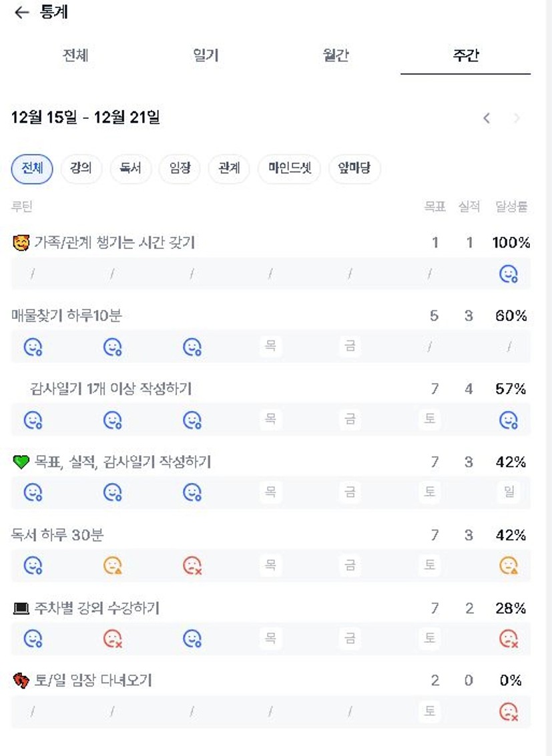
Task: Click red sad face in 주차별 강의 수강하기 second day
Action: click(112, 639)
